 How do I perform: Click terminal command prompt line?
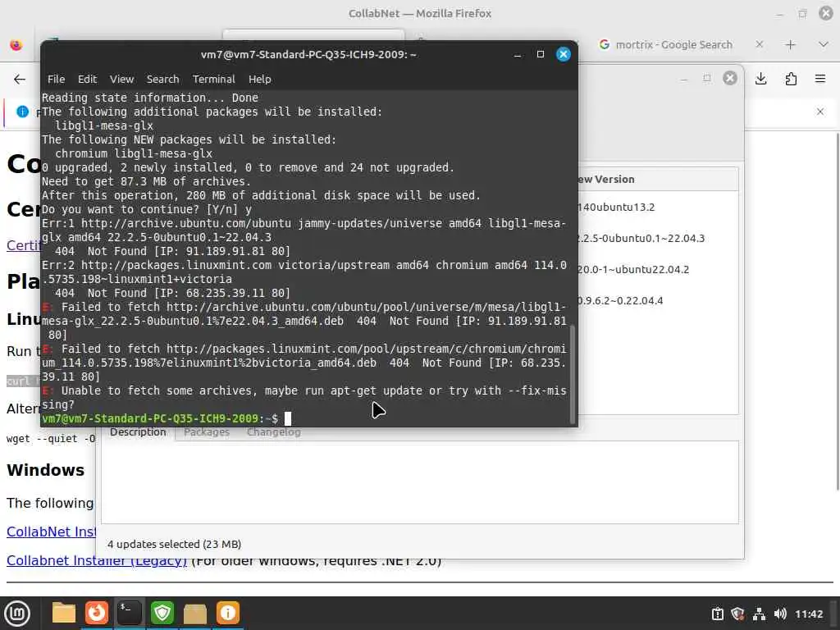(x=305, y=418)
